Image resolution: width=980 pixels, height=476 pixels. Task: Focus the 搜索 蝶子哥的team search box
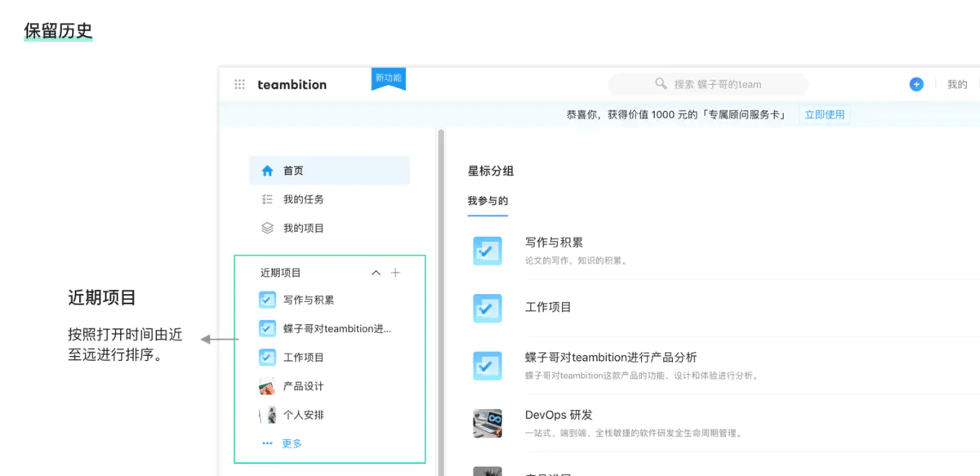point(708,84)
